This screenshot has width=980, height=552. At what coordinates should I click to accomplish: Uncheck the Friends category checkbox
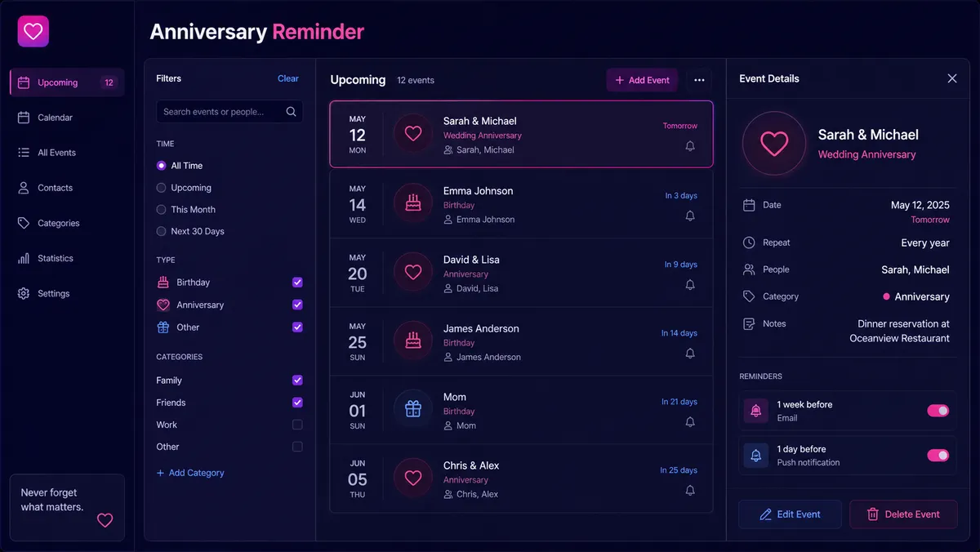click(297, 402)
